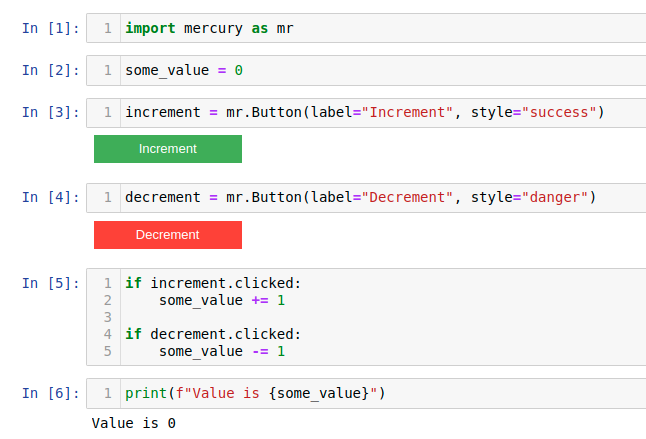The image size is (646, 439).
Task: Place cursor in increment mr.Button code line
Action: [x=365, y=112]
